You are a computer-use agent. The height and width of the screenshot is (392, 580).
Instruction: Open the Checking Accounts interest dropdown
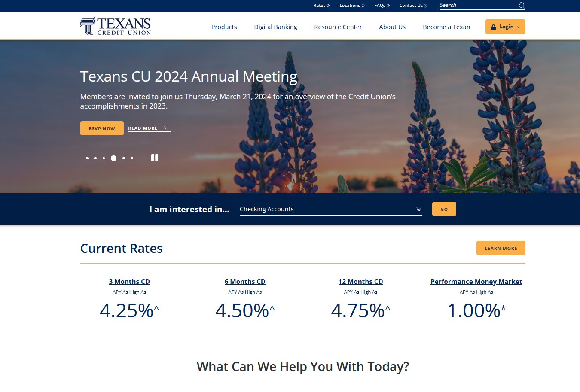pos(330,209)
